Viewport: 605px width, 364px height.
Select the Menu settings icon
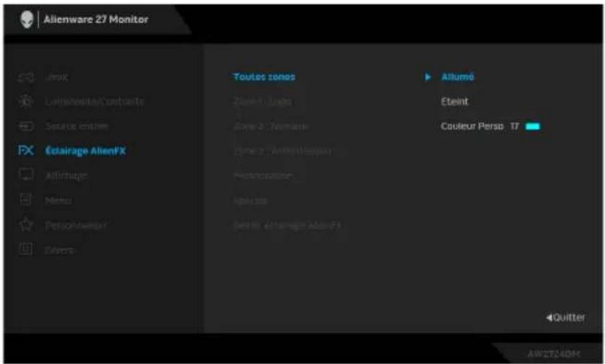tap(26, 199)
